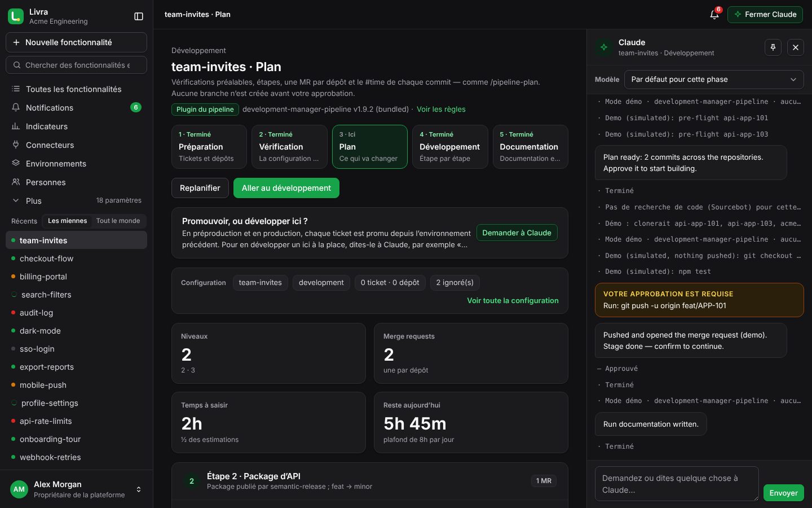812x508 pixels.
Task: Open Connecteurs in sidebar
Action: 77,145
